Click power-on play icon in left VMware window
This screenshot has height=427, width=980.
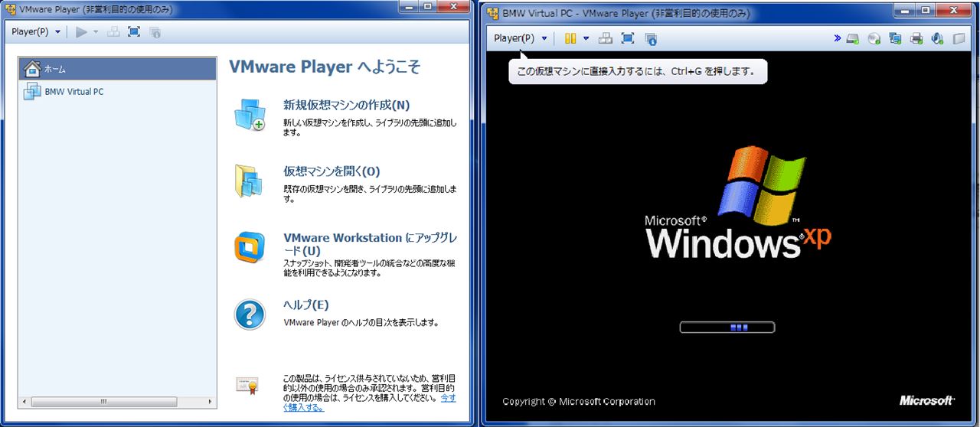82,31
